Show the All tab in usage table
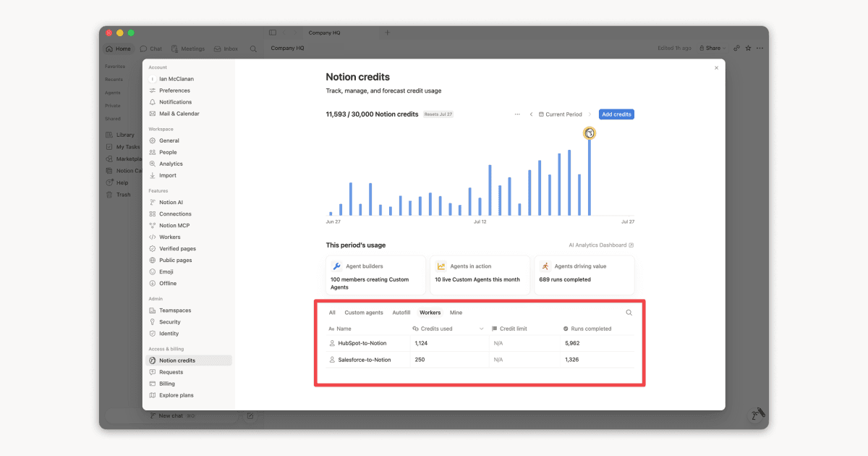The width and height of the screenshot is (868, 456). [x=332, y=313]
